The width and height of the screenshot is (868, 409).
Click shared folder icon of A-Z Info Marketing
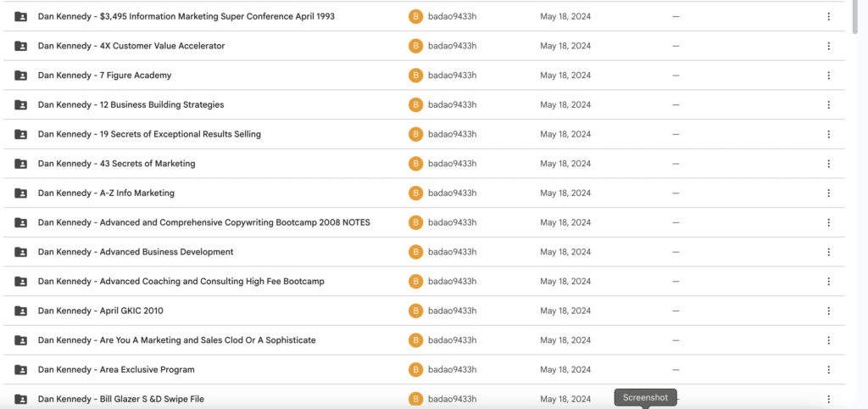pyautogui.click(x=20, y=193)
